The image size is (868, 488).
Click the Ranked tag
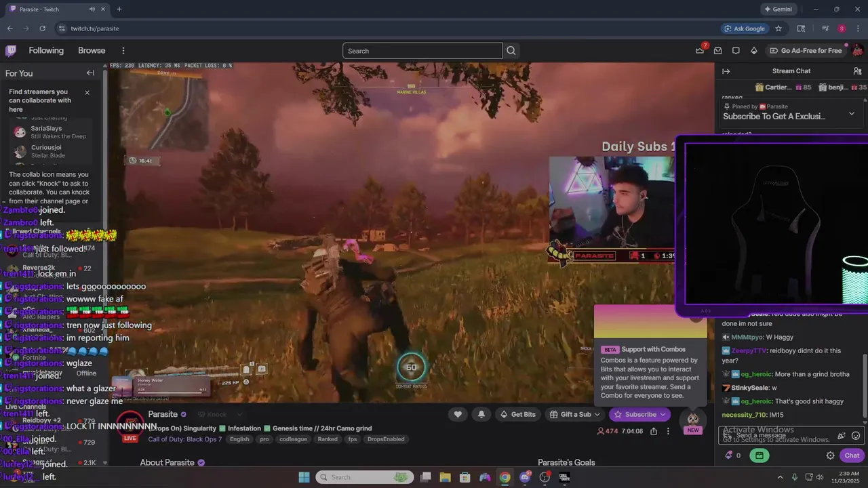328,439
